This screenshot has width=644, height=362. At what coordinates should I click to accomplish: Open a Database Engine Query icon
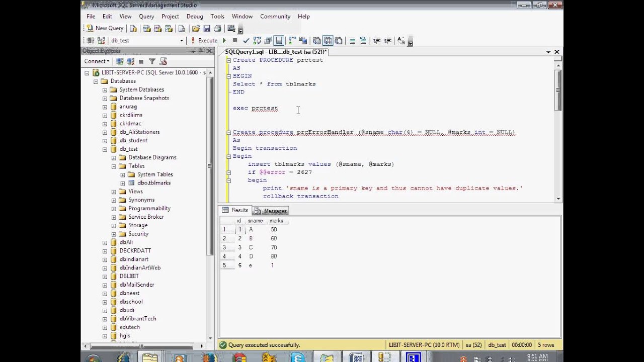coord(133,28)
